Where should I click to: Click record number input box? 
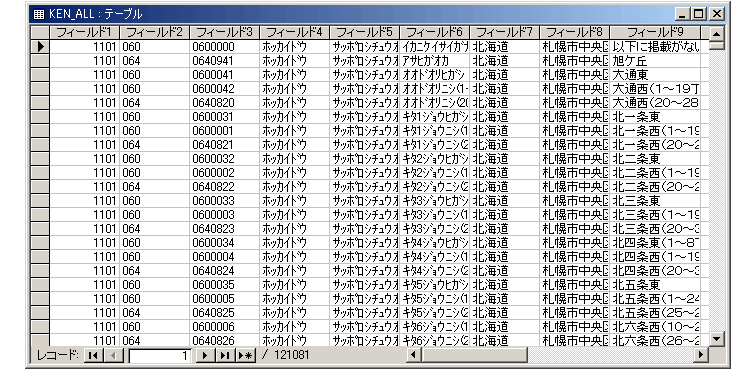click(159, 355)
